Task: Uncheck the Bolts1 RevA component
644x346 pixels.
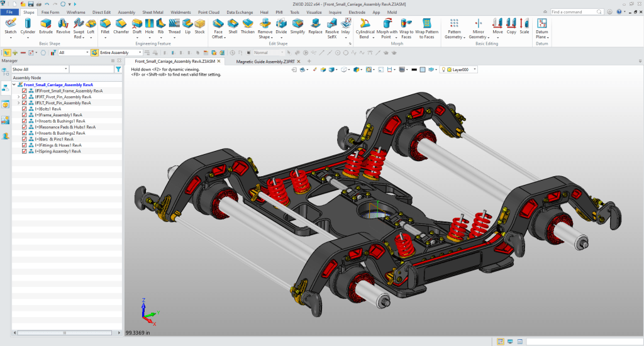Action: [x=25, y=109]
